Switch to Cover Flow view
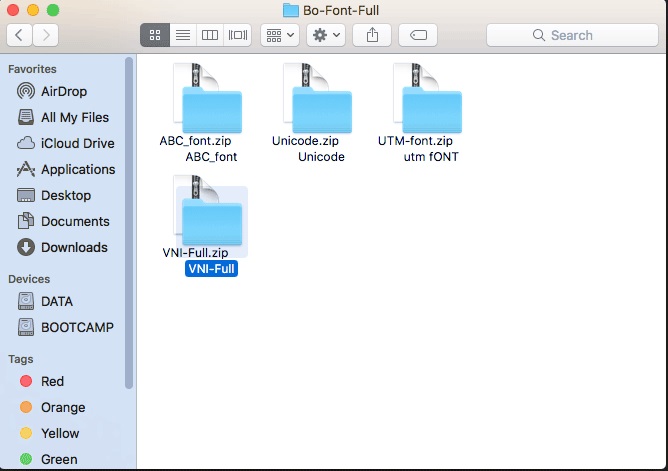Viewport: 668px width, 471px height. tap(237, 35)
